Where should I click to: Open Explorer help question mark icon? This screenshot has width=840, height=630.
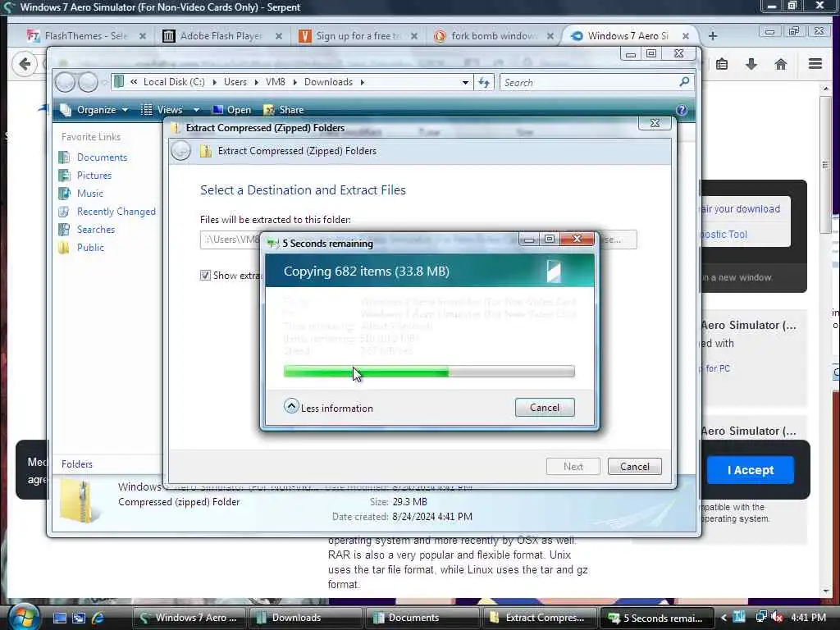[682, 110]
